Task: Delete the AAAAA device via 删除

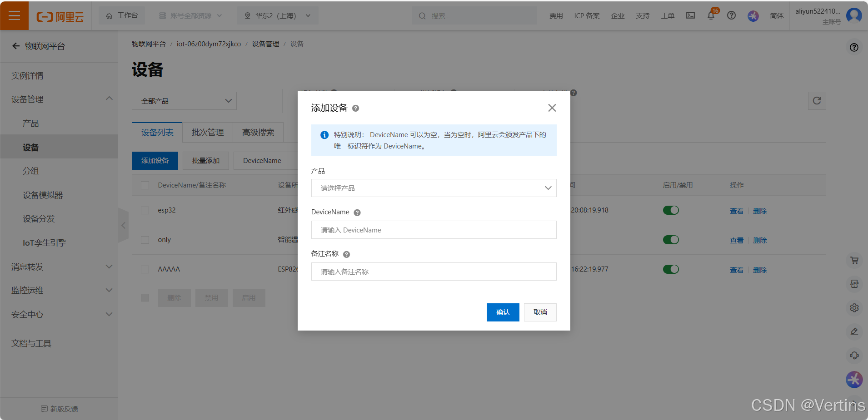Action: tap(760, 270)
